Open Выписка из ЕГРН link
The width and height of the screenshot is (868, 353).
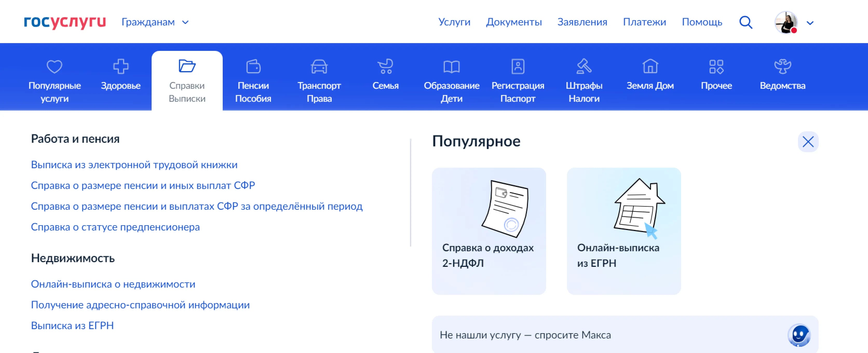click(x=72, y=326)
